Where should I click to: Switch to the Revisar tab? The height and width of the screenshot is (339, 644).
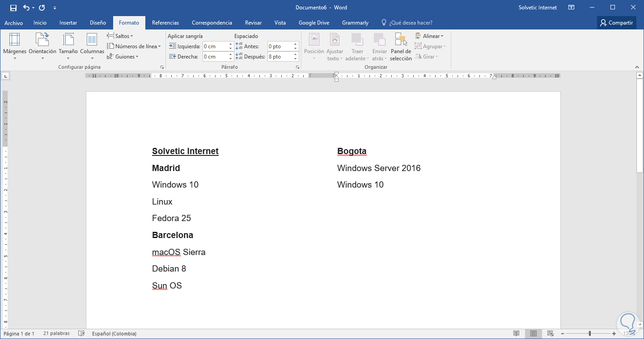click(x=253, y=23)
